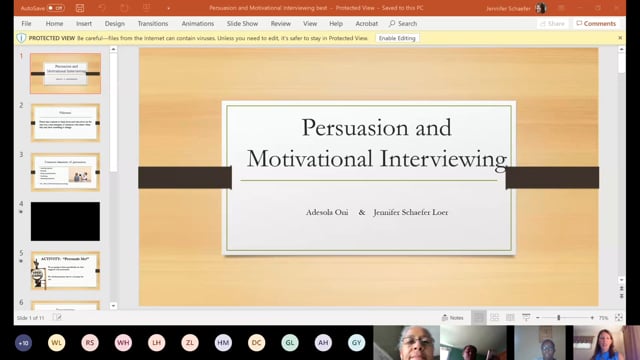Click the Redo icon in title bar
Viewport: 640px width, 360px height.
click(124, 8)
